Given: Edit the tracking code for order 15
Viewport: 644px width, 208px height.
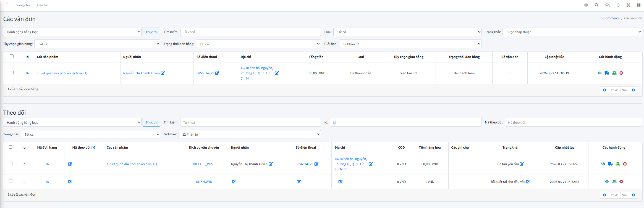Looking at the screenshot, I should (x=70, y=182).
